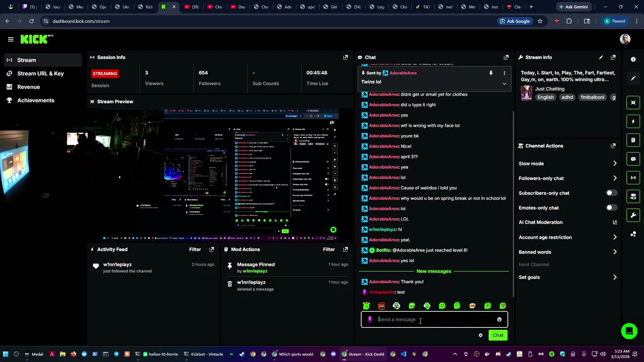Switch to the Kickbot - Vintacle taskbar window
The width and height of the screenshot is (644, 362).
[x=203, y=354]
